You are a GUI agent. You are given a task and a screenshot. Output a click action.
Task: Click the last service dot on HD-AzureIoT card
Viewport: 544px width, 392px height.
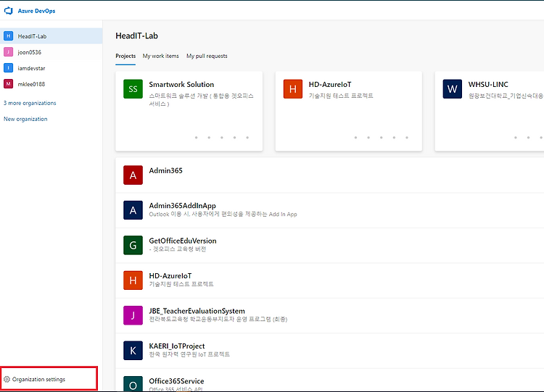point(407,138)
